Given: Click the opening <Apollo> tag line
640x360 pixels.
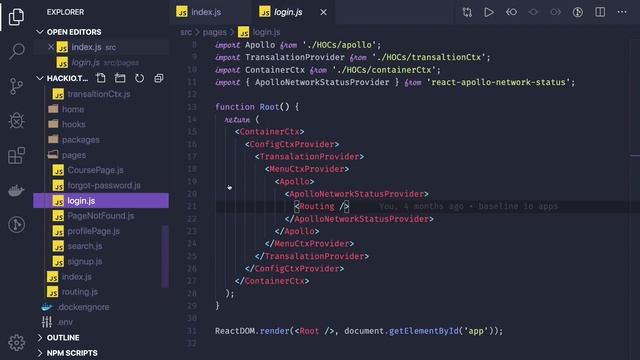Looking at the screenshot, I should click(x=294, y=182).
